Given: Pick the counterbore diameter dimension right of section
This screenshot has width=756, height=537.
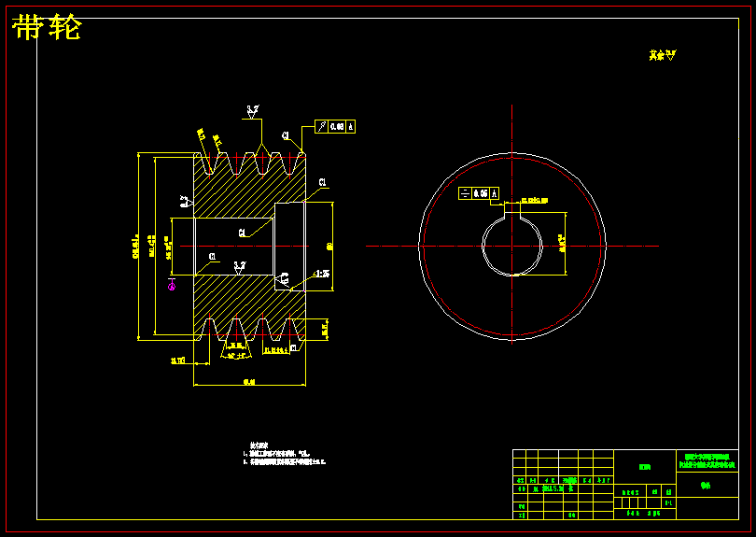Looking at the screenshot, I should [330, 247].
